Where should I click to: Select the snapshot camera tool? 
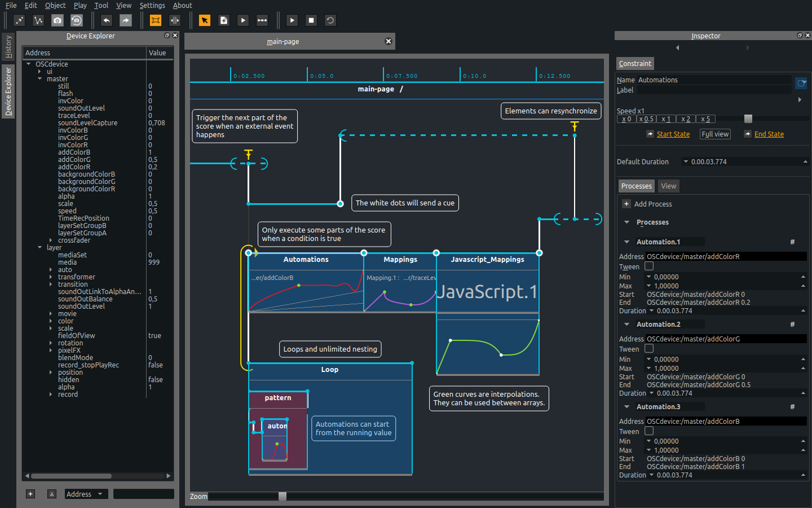click(56, 20)
